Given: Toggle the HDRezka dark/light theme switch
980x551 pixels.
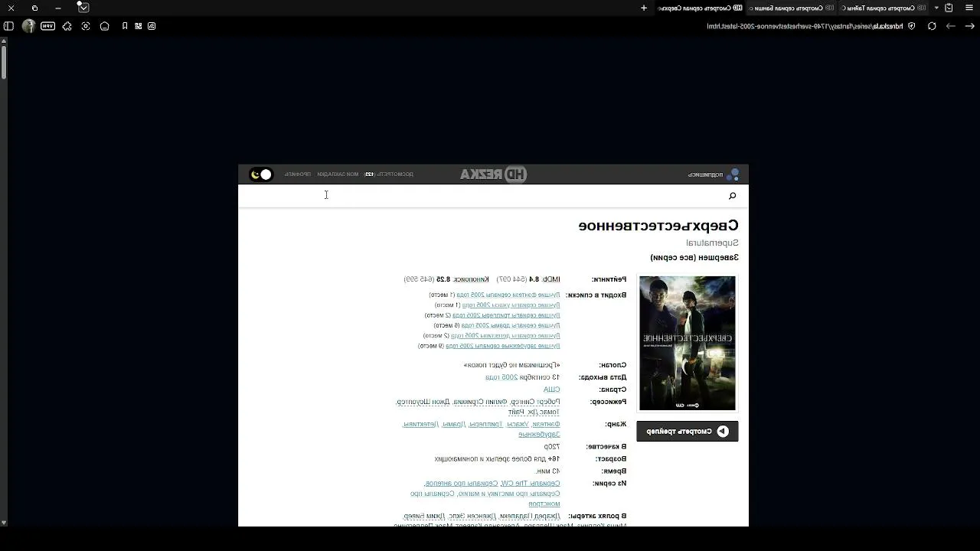Looking at the screenshot, I should tap(261, 174).
